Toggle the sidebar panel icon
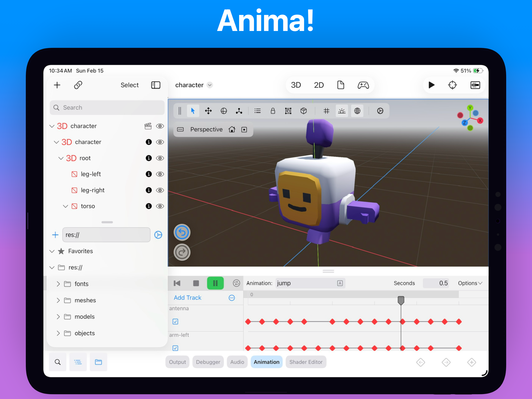The height and width of the screenshot is (399, 532). click(x=156, y=85)
